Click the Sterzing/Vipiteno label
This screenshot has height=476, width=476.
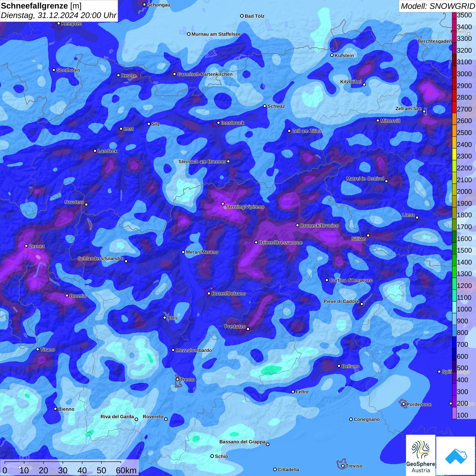pos(245,207)
